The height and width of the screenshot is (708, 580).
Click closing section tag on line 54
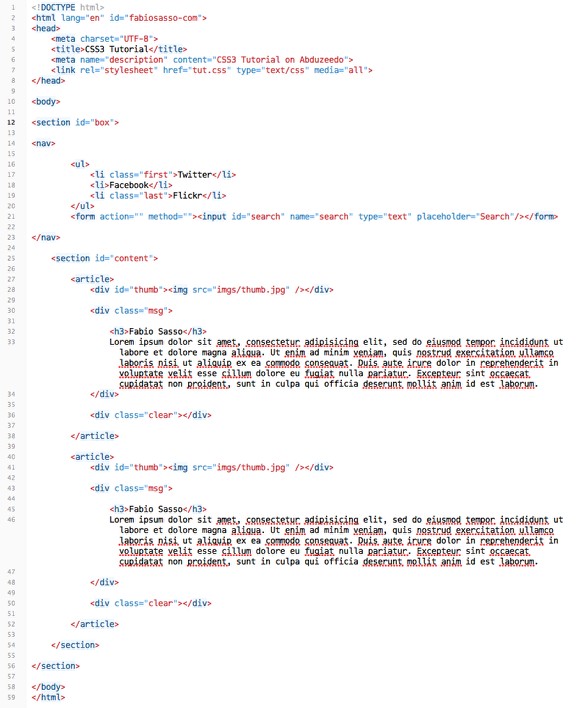(75, 645)
